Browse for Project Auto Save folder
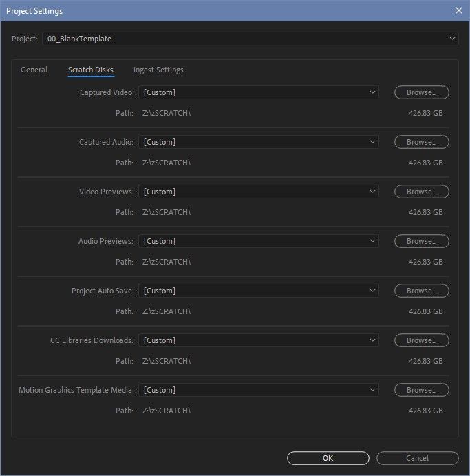Viewport: 470px width, 476px height. pos(421,291)
